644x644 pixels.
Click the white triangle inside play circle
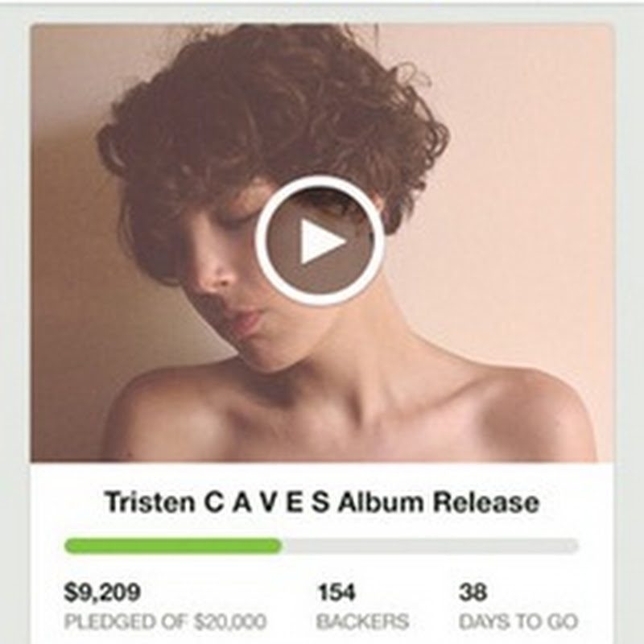[320, 242]
